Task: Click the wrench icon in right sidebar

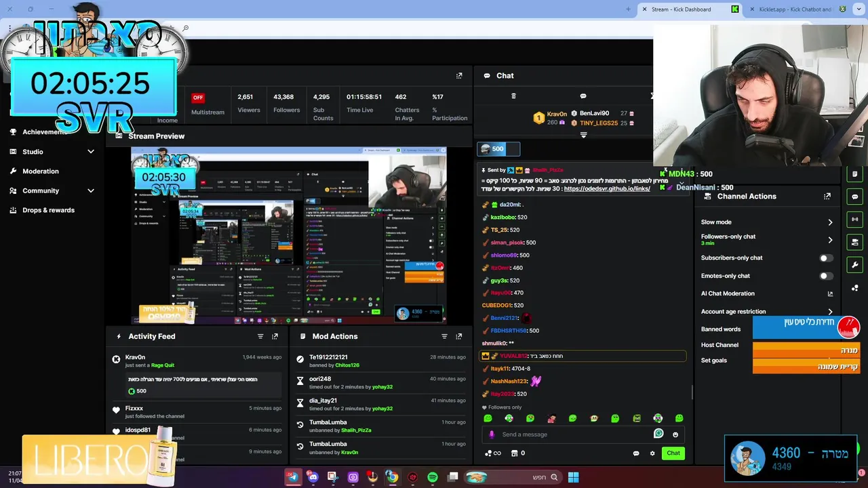Action: (x=854, y=265)
